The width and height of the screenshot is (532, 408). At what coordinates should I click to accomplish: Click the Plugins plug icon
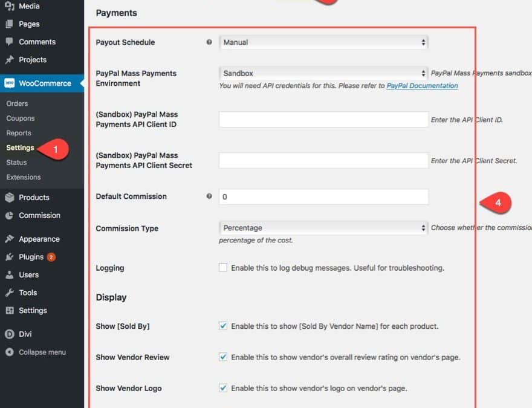pos(10,257)
